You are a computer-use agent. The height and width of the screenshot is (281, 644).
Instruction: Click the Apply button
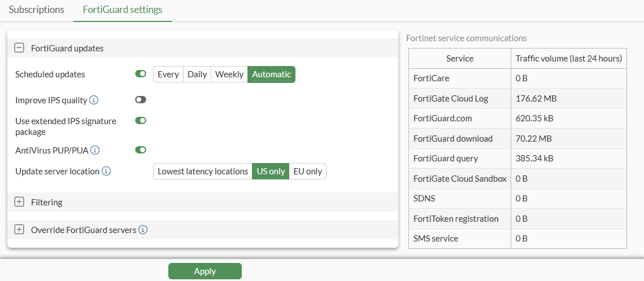pyautogui.click(x=204, y=271)
